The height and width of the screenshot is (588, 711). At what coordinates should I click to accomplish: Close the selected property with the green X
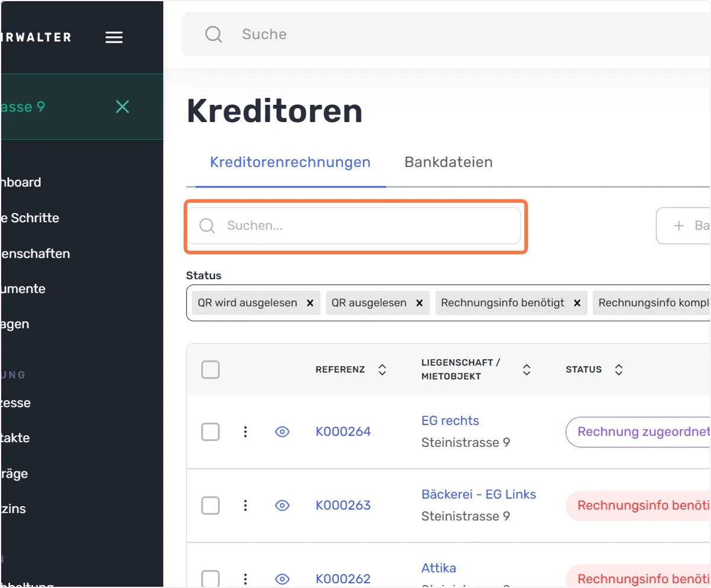pos(122,107)
